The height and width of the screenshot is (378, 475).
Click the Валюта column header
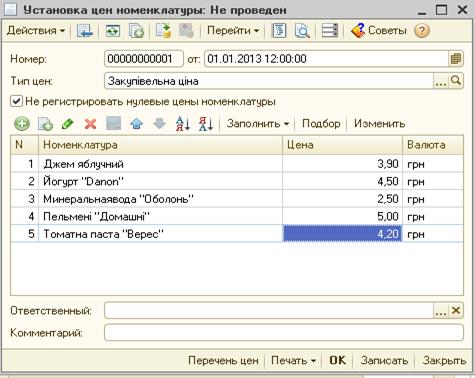[433, 145]
